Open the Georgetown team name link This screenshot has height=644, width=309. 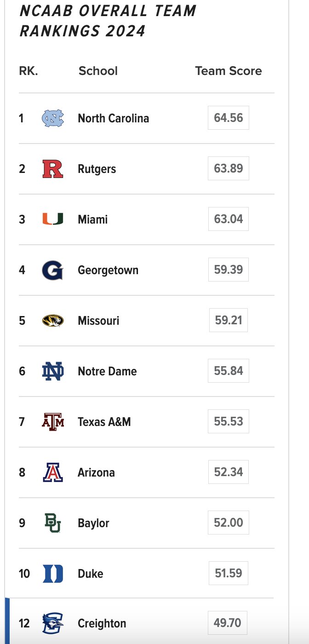click(x=108, y=270)
